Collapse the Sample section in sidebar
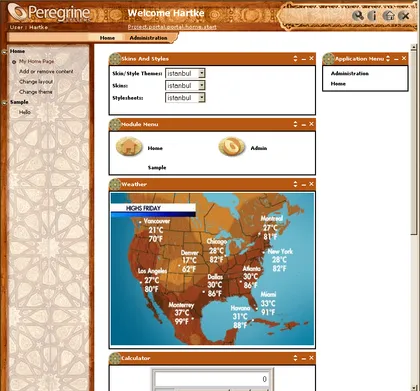 [4, 103]
